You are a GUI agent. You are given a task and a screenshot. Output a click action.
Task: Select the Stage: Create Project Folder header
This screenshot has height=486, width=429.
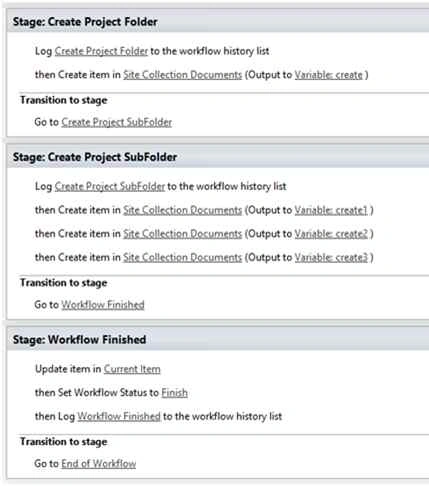[x=218, y=22]
